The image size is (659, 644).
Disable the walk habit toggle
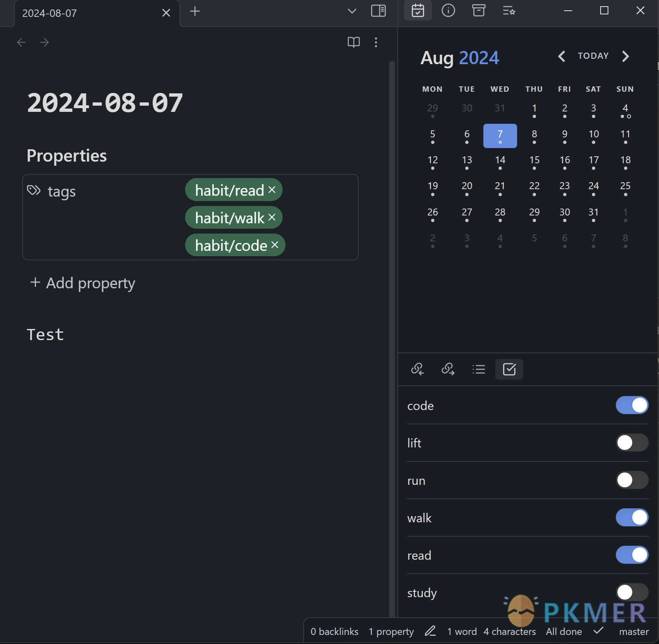[632, 518]
